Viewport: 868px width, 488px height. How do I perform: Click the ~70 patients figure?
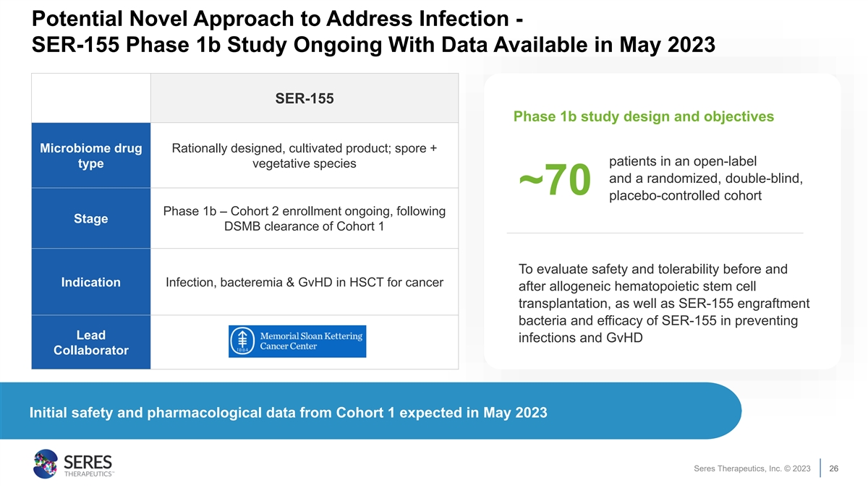pos(555,181)
